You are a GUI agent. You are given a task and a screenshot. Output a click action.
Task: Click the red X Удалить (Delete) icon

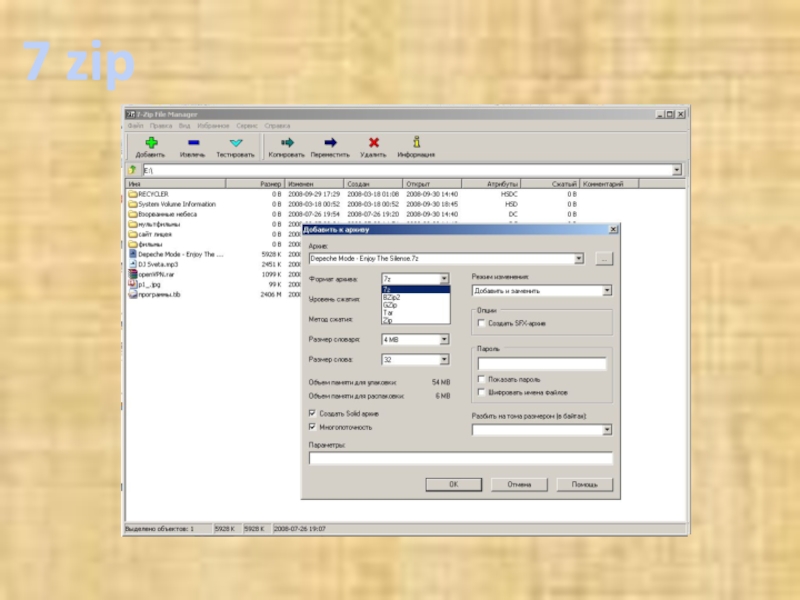(x=373, y=142)
